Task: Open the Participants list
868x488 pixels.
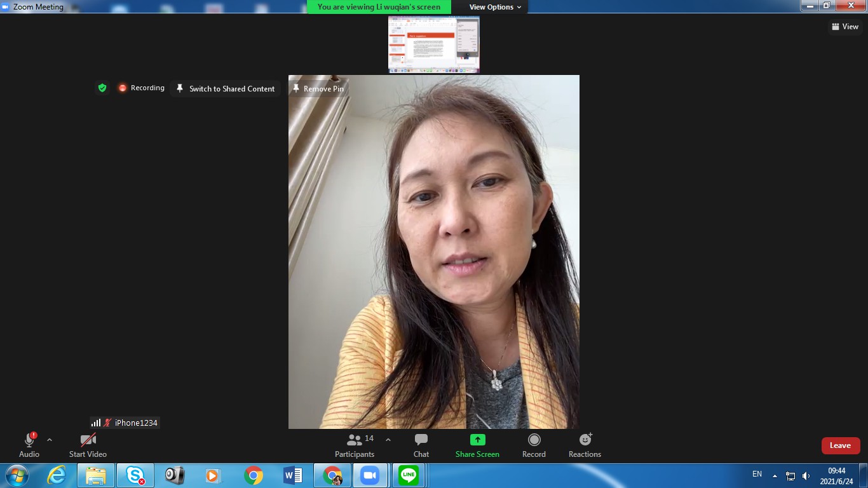Action: click(x=355, y=445)
